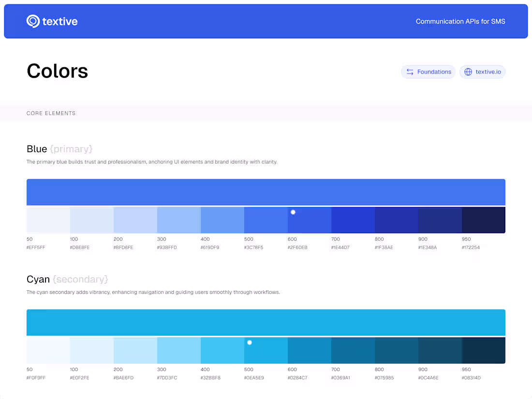Select the darkest Blue 950 swatch
The image size is (532, 399).
(483, 219)
